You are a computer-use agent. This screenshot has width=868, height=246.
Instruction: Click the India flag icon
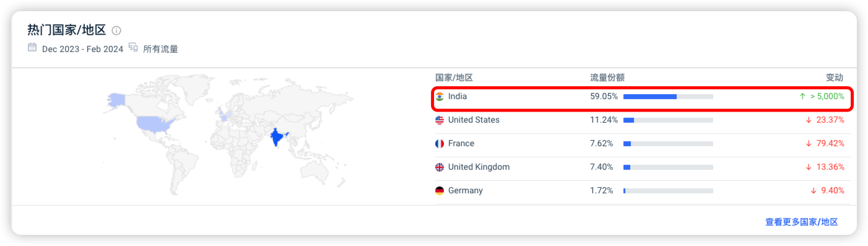pos(440,97)
